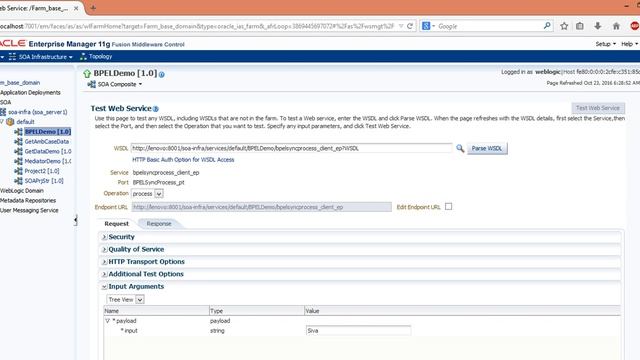Open a new browser tab
Viewport: 640px width, 360px height.
[93, 7]
